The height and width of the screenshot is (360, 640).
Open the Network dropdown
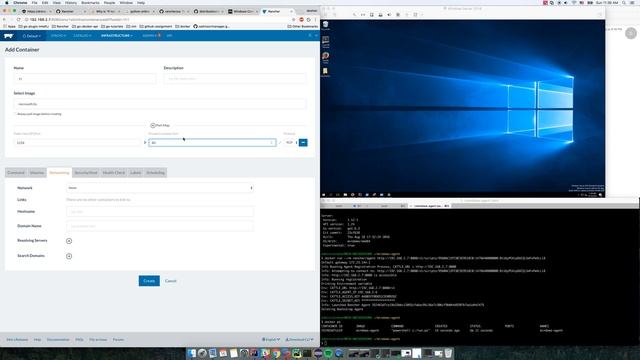[x=160, y=188]
